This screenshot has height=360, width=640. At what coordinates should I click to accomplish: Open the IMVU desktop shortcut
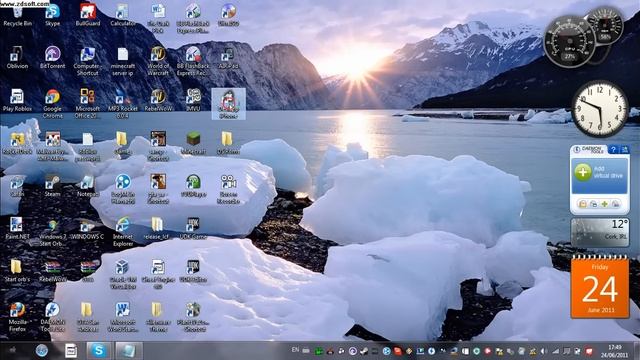[x=193, y=100]
